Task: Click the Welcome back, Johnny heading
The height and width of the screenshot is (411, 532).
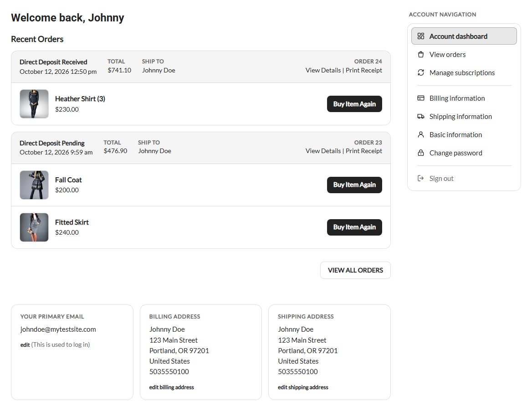Action: pos(67,18)
